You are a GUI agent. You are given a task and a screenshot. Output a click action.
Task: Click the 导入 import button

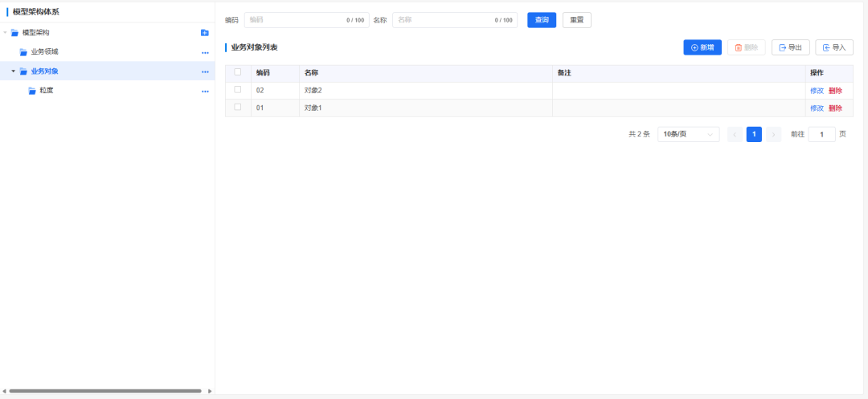point(834,47)
